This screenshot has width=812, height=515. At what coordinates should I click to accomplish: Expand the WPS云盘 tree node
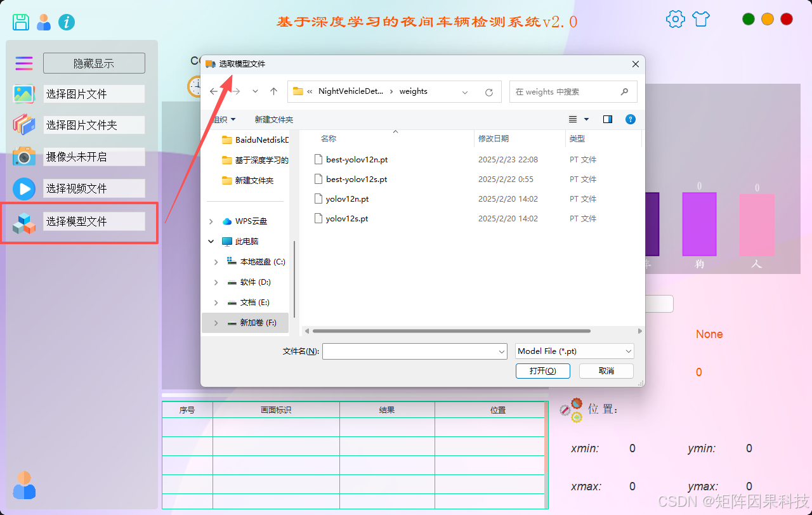211,221
